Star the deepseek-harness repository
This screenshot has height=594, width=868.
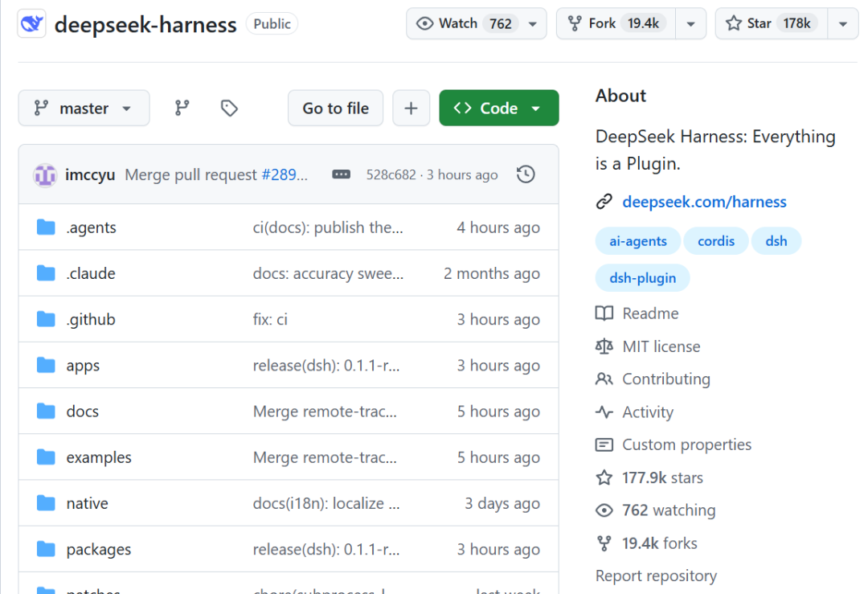pos(772,24)
